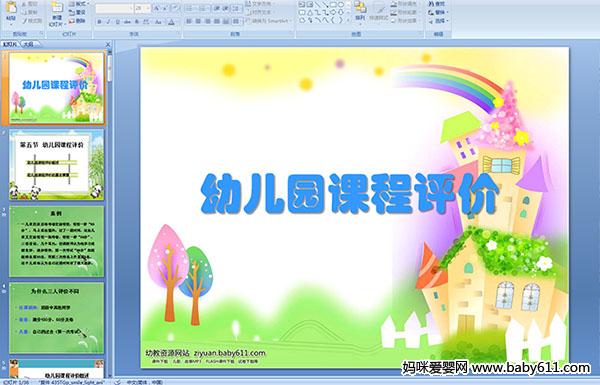Click the Replace button in Editing group
Viewport: 600px width, 385px height.
(437, 12)
